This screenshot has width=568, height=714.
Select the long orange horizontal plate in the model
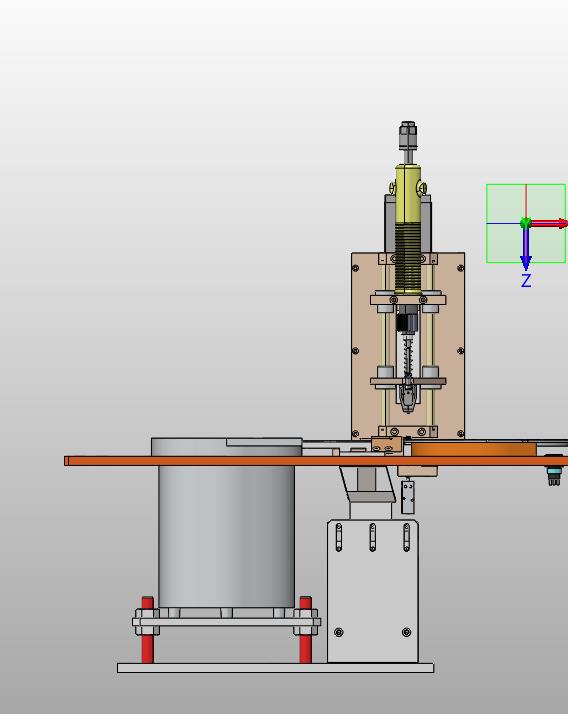click(316, 461)
